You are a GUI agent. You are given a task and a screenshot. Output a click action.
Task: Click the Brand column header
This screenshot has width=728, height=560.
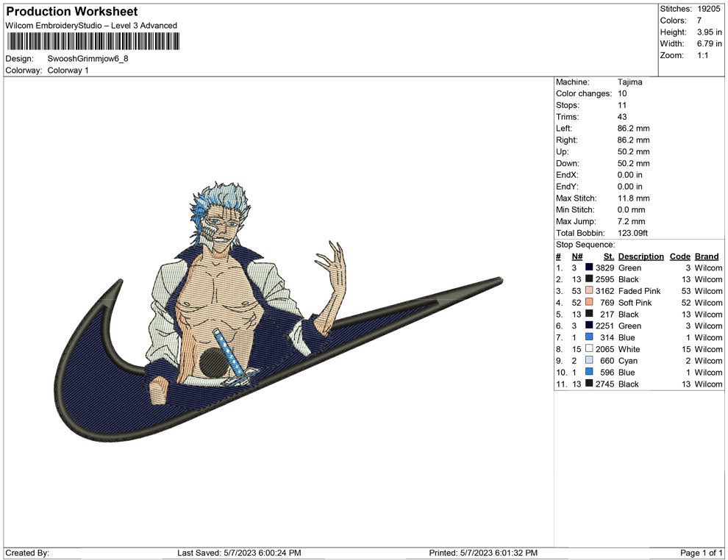pos(707,256)
